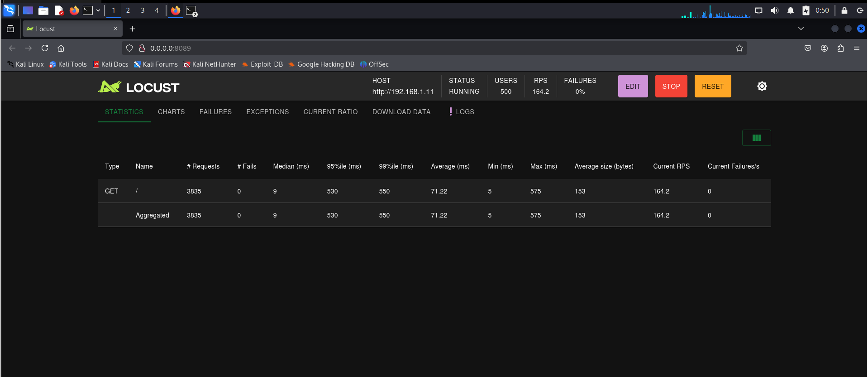Switch to workspace 2
This screenshot has width=868, height=377.
click(128, 10)
